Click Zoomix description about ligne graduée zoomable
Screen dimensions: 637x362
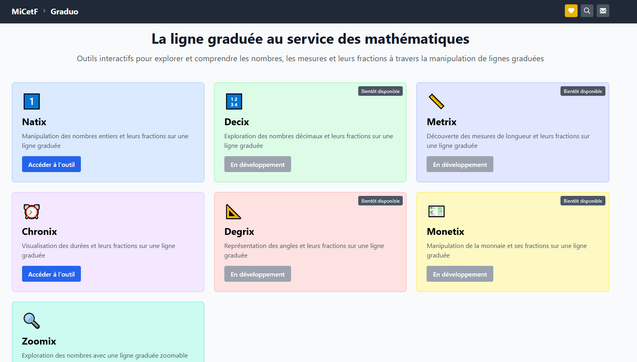105,355
